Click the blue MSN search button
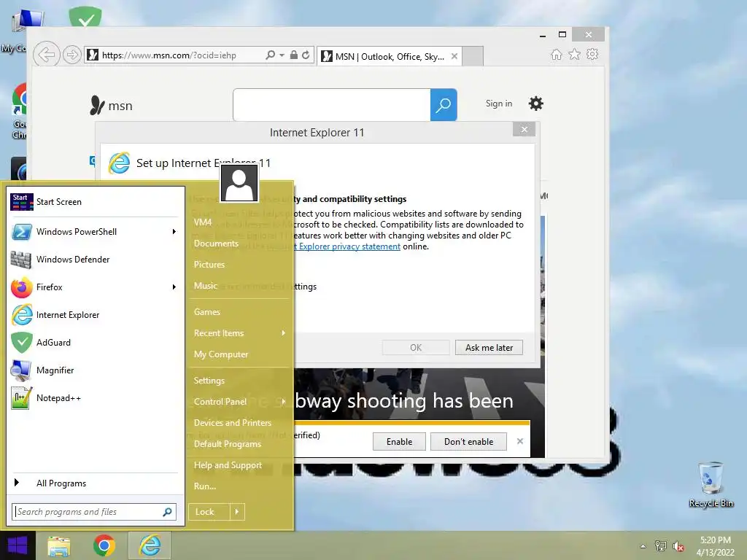This screenshot has width=747, height=560. [x=444, y=105]
